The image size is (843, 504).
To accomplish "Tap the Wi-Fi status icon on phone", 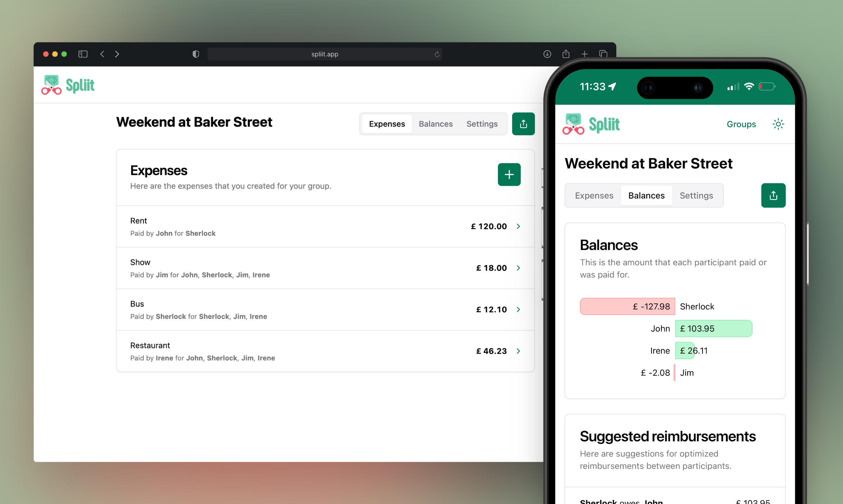I will (748, 86).
